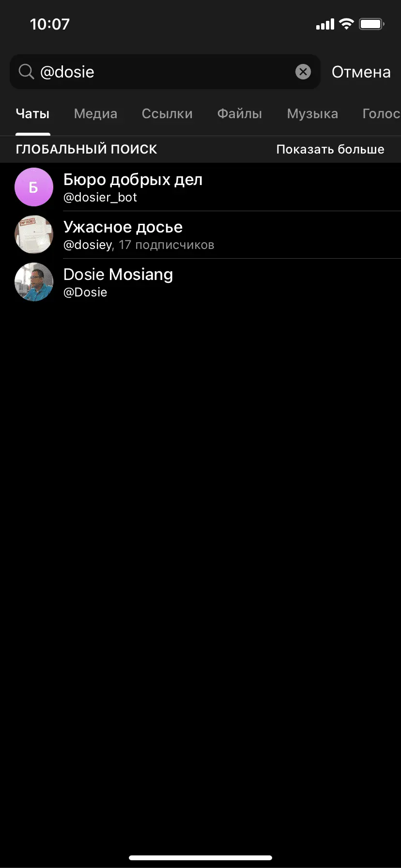Switch to the Медиа tab

pos(95,114)
